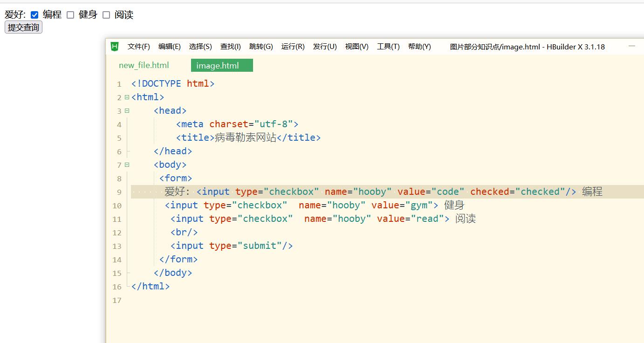Click the closing </body> tag

point(173,273)
